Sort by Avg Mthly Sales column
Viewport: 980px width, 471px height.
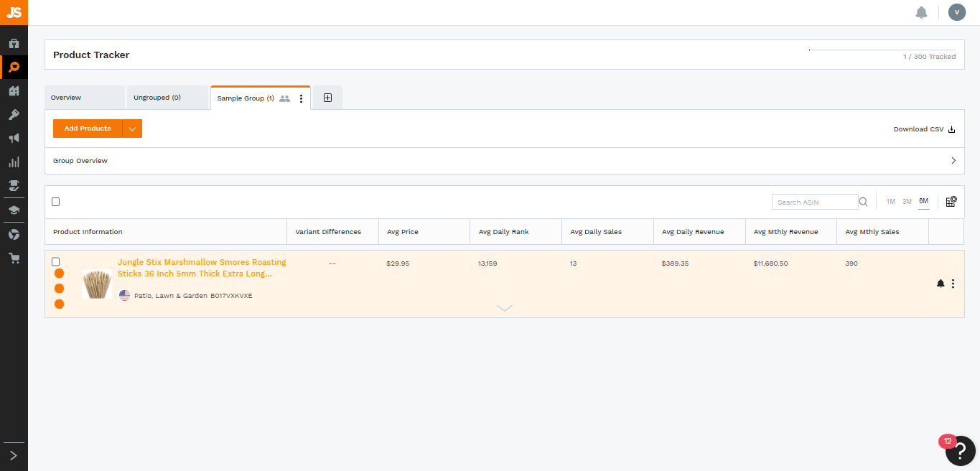tap(883, 232)
